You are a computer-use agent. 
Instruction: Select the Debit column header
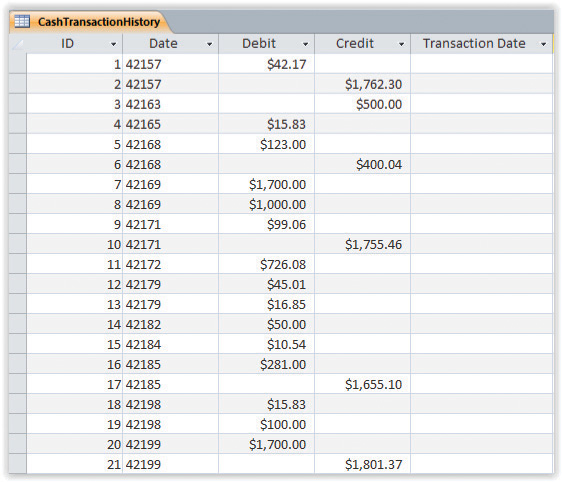coord(266,44)
